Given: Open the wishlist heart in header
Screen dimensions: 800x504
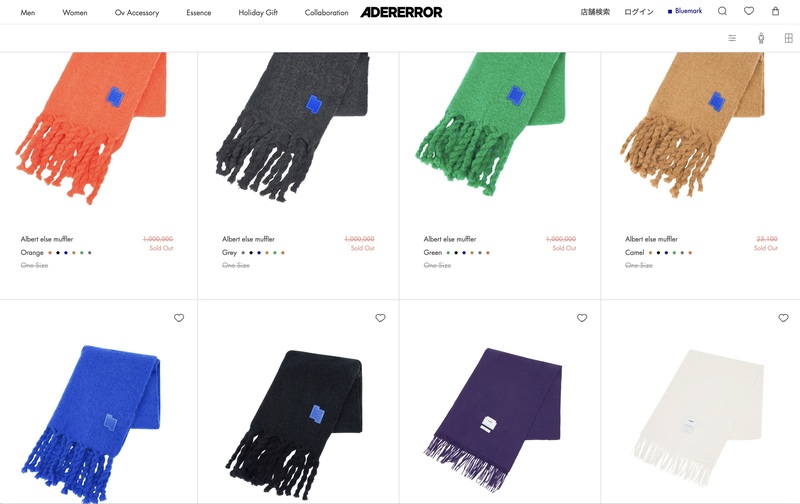Looking at the screenshot, I should (748, 11).
